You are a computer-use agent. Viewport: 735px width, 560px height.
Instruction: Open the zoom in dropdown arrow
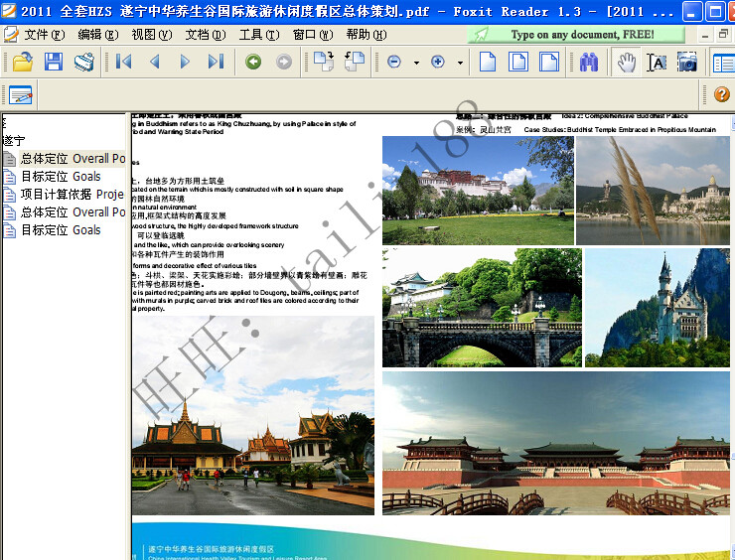460,63
